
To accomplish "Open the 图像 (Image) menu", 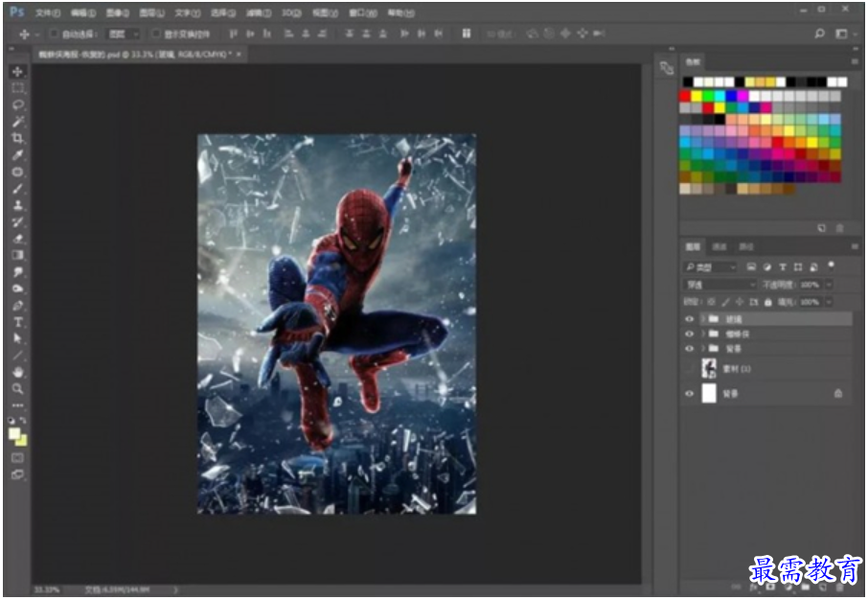I will tap(117, 12).
